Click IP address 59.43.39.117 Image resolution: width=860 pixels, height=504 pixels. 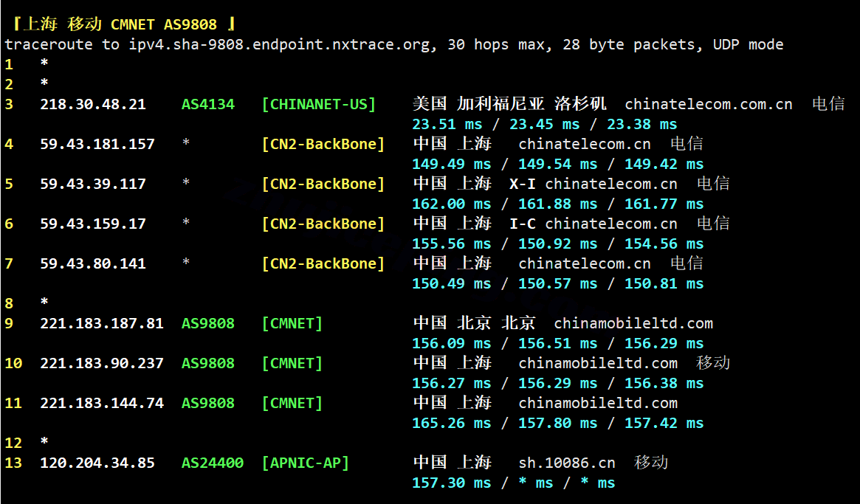(x=93, y=184)
